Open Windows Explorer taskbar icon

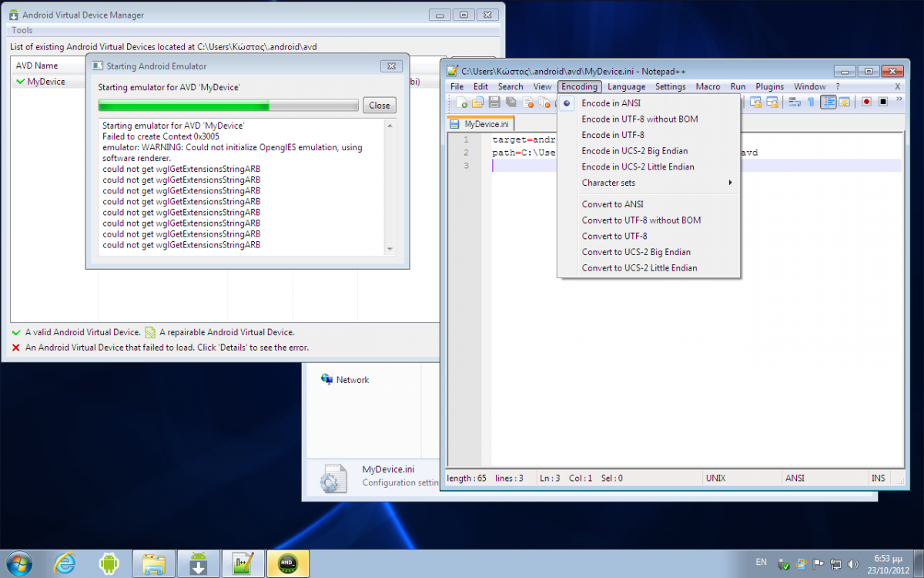click(153, 564)
